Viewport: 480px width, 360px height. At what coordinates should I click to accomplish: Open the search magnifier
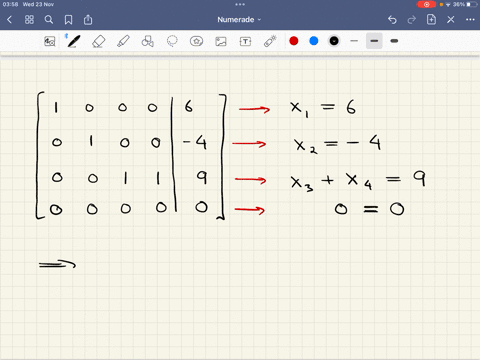49,20
